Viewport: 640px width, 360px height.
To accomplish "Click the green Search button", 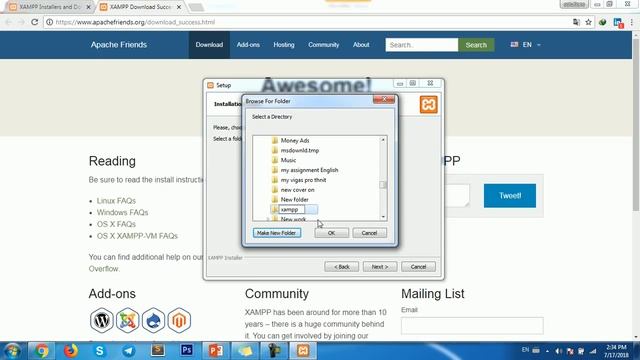I will point(476,45).
